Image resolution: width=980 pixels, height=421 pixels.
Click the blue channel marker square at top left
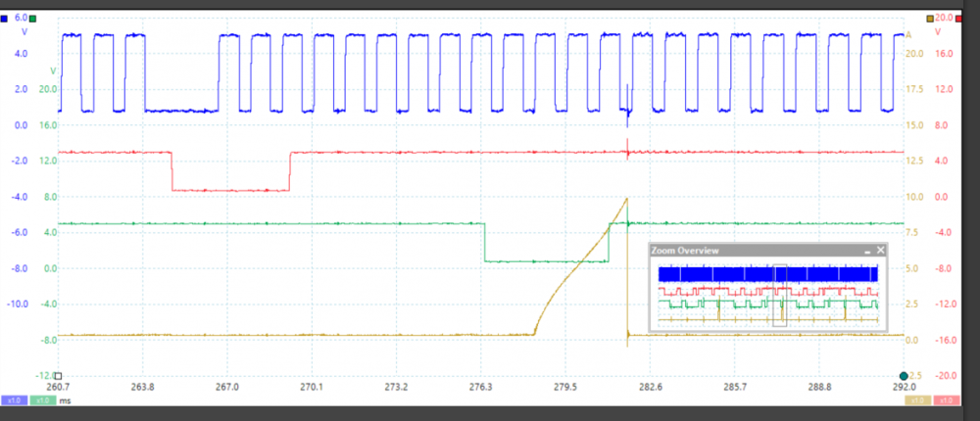coord(4,19)
